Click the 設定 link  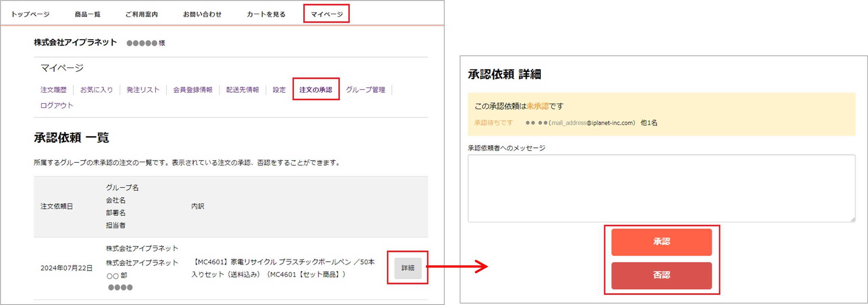tap(279, 90)
